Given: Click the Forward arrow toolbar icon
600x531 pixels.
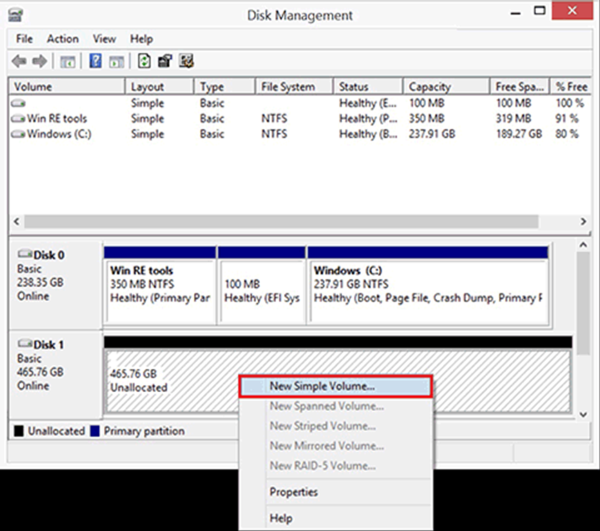Looking at the screenshot, I should coord(39,61).
